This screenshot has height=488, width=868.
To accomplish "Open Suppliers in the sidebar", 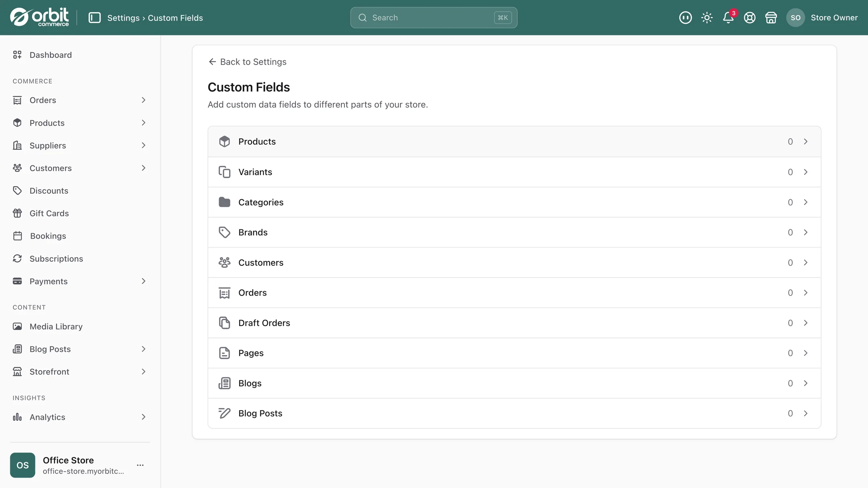I will pos(48,145).
